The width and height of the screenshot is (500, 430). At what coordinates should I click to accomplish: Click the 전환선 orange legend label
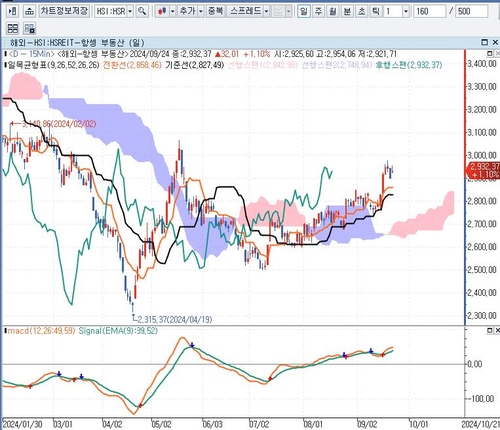[x=132, y=65]
